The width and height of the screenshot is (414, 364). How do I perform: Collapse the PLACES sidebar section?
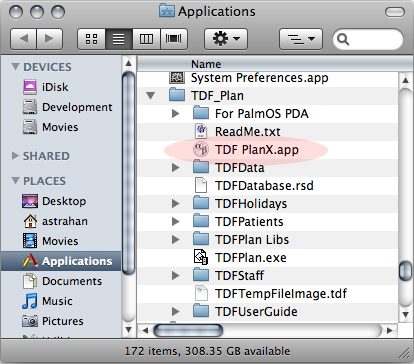click(x=15, y=180)
